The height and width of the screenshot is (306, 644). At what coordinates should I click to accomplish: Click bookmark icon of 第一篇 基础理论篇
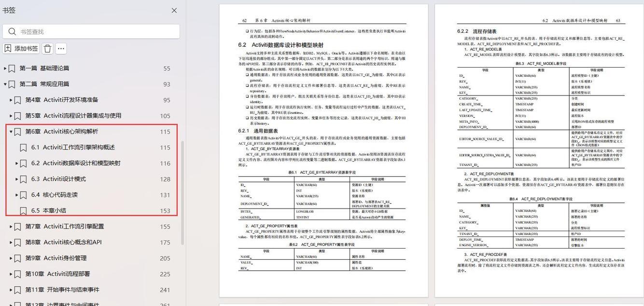pyautogui.click(x=12, y=69)
